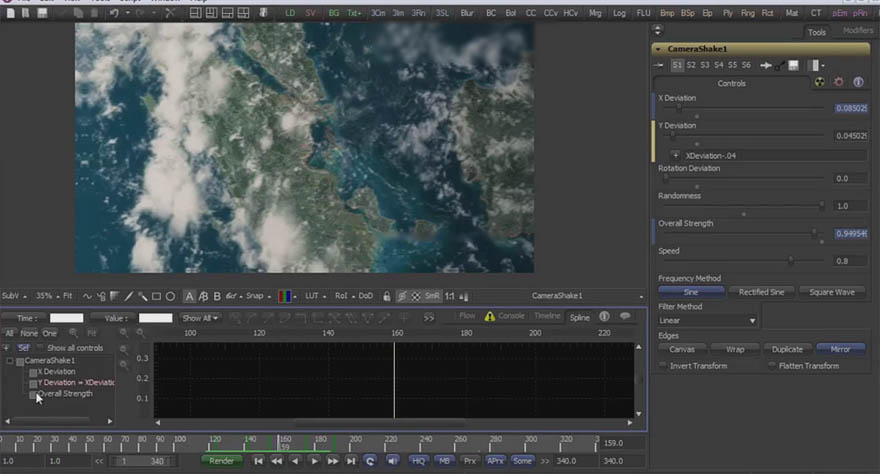Add a Blur tool from toolbar

point(467,13)
